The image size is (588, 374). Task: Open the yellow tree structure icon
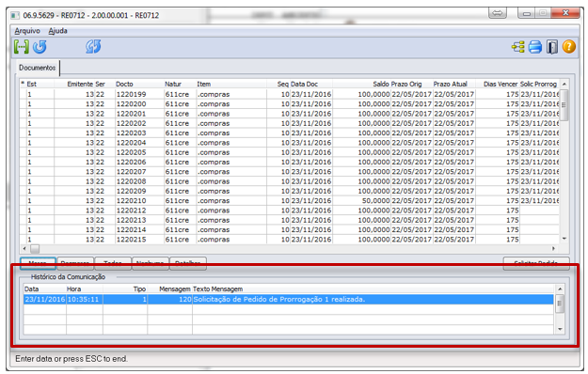coord(517,47)
